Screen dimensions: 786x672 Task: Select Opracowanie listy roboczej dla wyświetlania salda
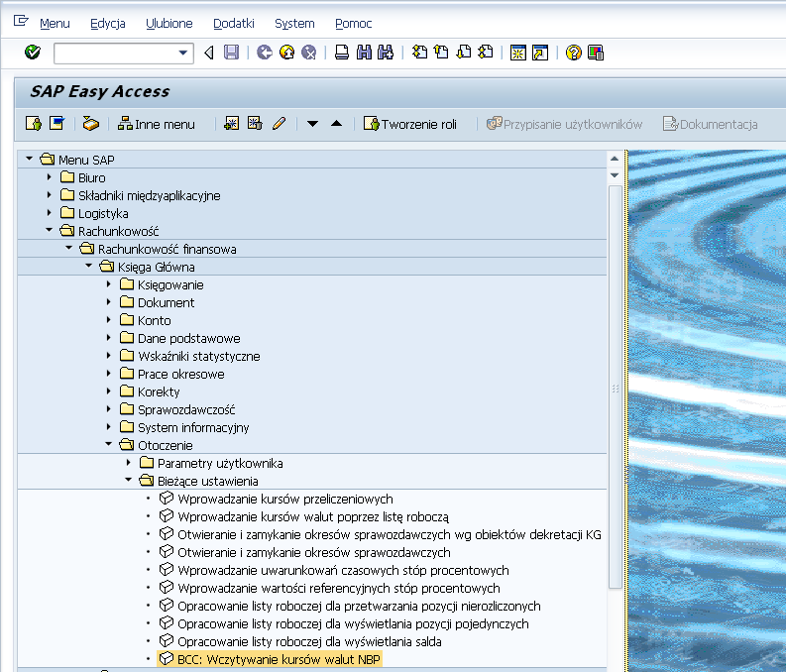309,641
